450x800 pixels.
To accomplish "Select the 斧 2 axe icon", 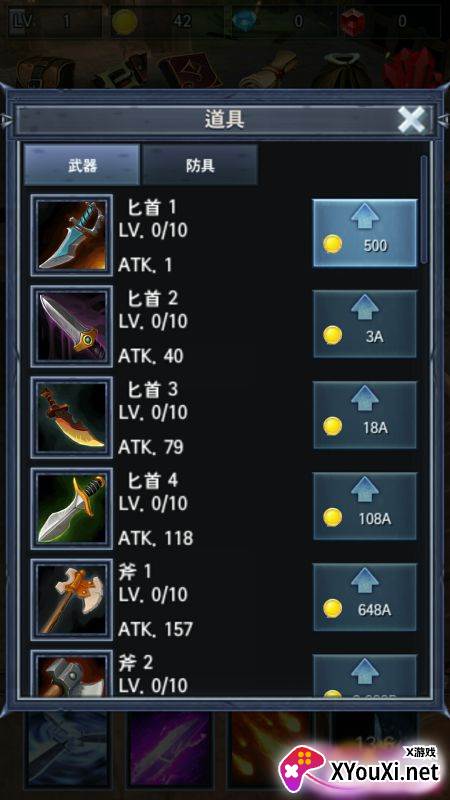I will coord(71,673).
